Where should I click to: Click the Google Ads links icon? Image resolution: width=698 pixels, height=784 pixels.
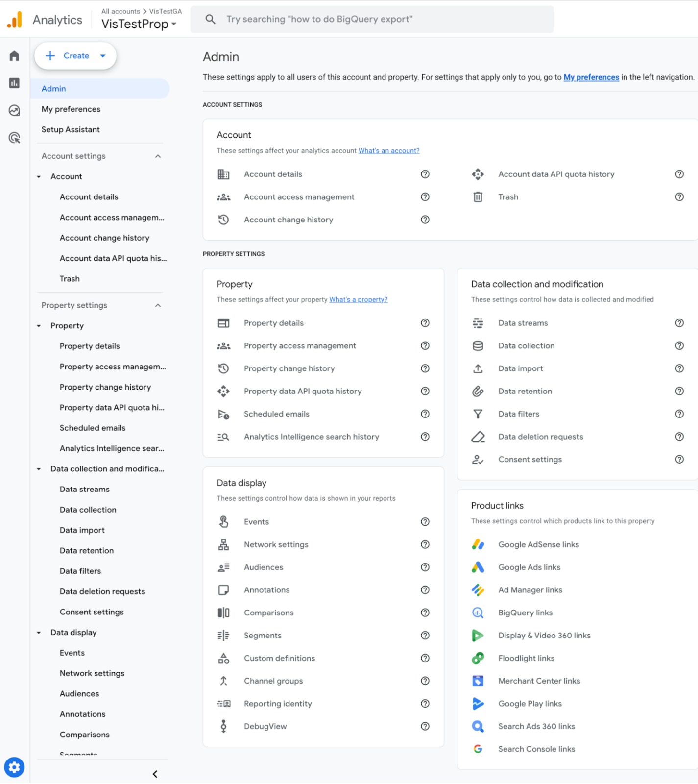(478, 567)
